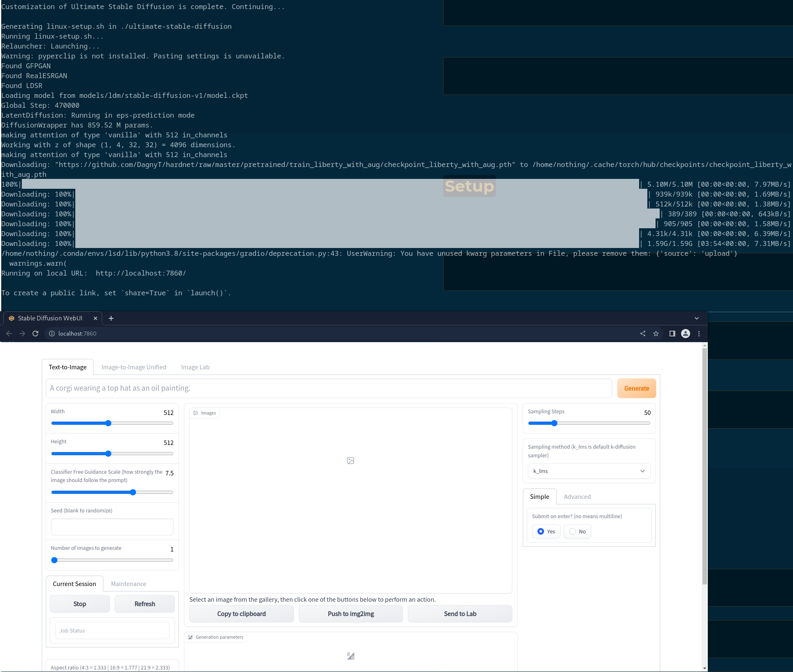Click Push to img2img button

coord(351,614)
